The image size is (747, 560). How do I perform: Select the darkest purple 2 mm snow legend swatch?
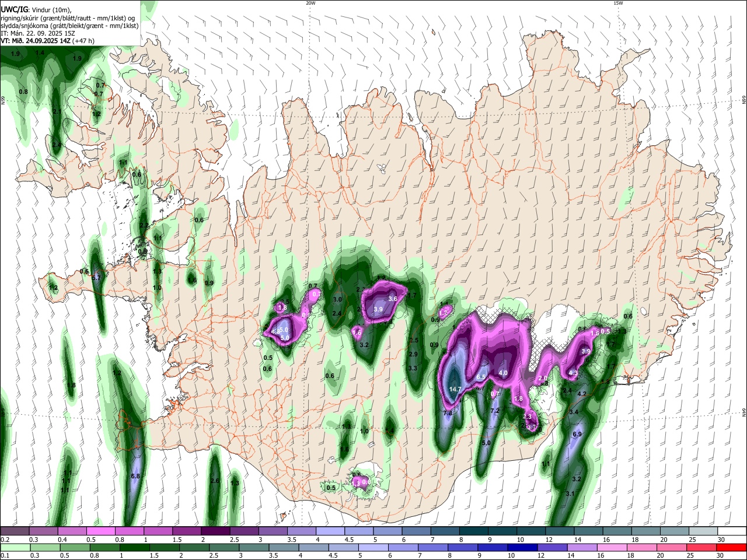[215, 531]
